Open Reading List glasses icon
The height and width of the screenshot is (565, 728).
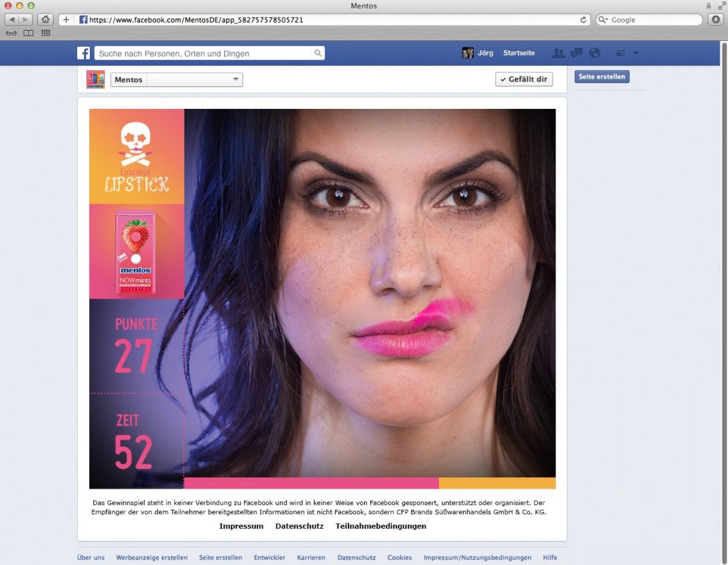tap(11, 33)
